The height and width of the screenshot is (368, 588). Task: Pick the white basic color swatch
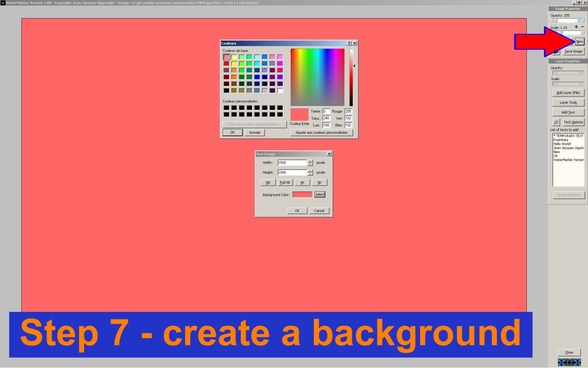point(280,91)
